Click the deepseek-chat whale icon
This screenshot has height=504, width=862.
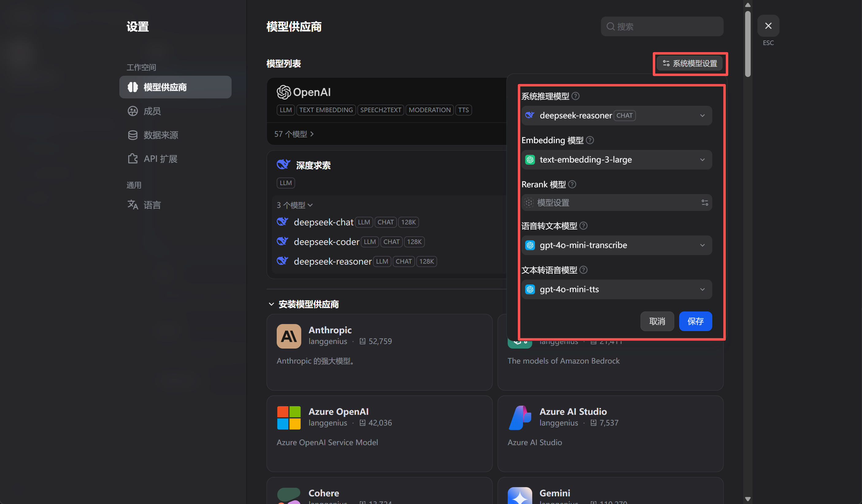pos(282,222)
